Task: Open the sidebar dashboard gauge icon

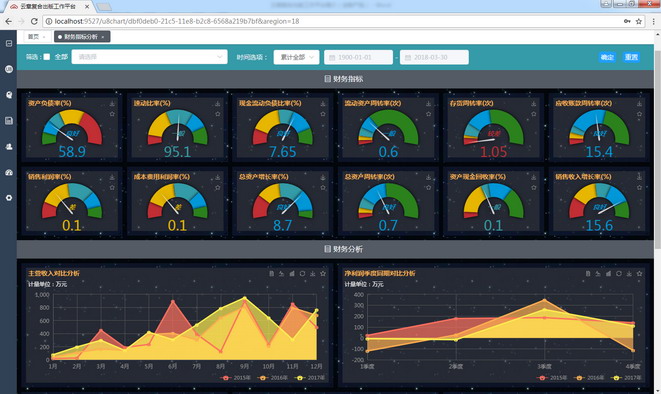Action: [9, 172]
